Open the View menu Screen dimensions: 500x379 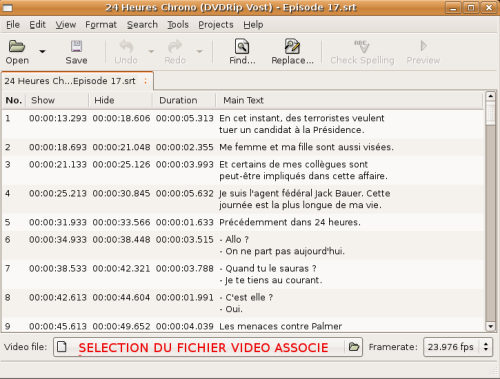tap(66, 25)
